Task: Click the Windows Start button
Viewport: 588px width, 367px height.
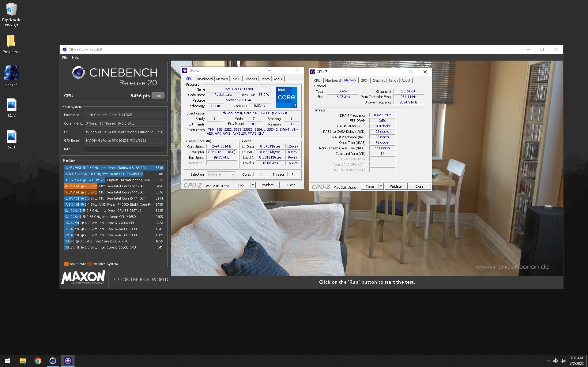Action: (7, 361)
